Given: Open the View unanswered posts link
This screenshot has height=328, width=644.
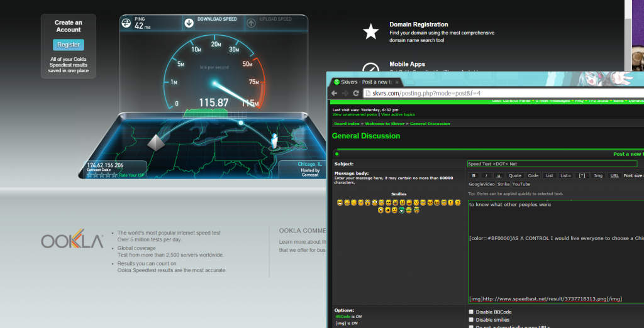Looking at the screenshot, I should pos(355,114).
